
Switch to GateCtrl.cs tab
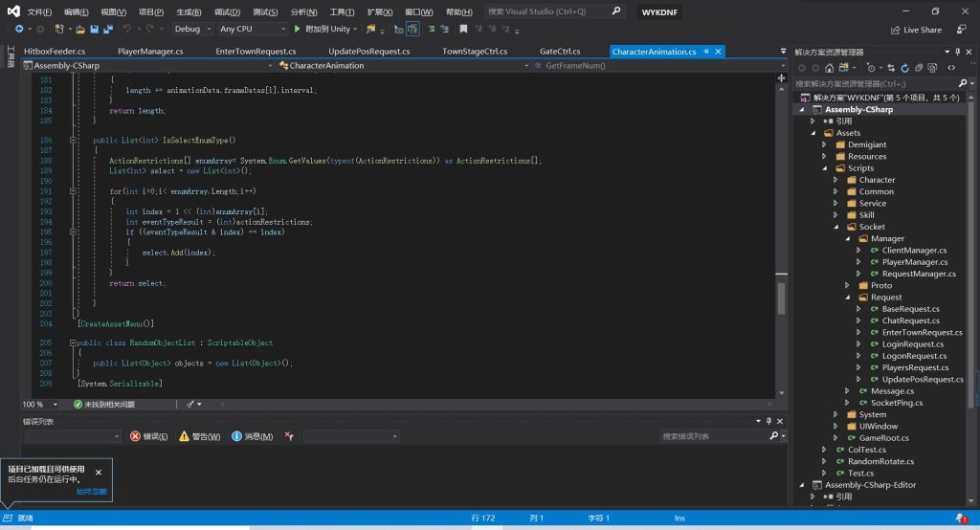pos(559,52)
